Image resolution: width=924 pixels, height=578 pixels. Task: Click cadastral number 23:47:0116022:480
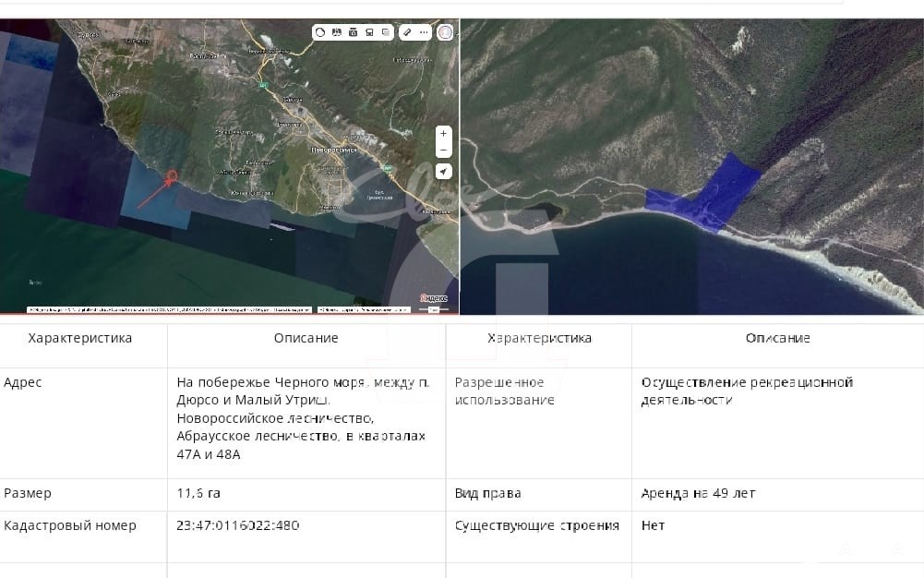237,525
